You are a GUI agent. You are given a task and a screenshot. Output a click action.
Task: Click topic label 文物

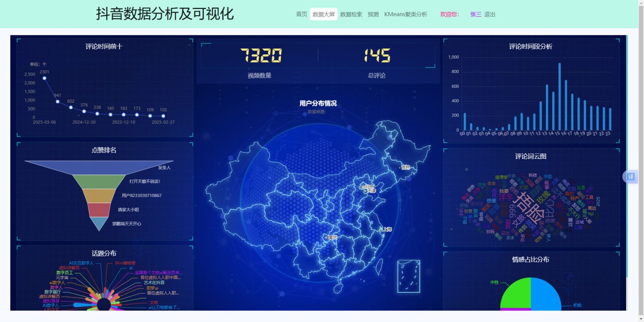pos(154,303)
